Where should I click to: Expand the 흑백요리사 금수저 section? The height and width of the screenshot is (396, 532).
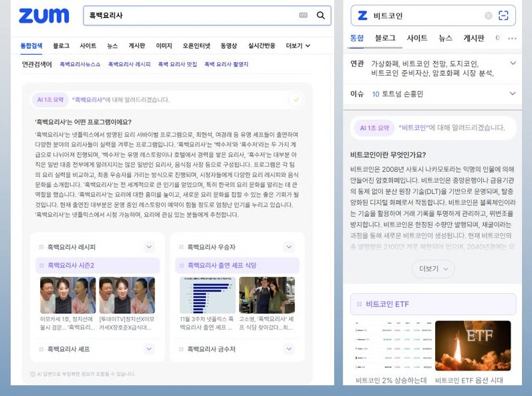pyautogui.click(x=289, y=349)
